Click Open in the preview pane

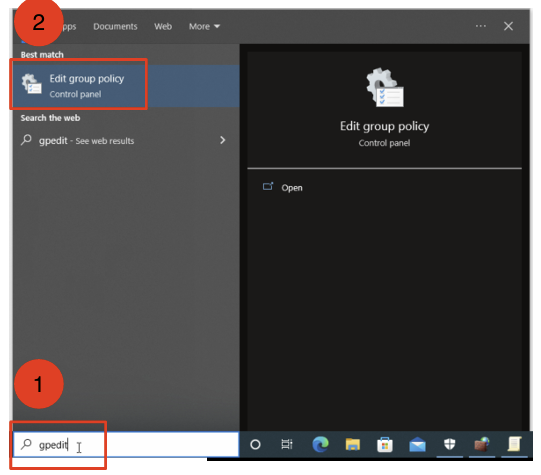(x=292, y=188)
